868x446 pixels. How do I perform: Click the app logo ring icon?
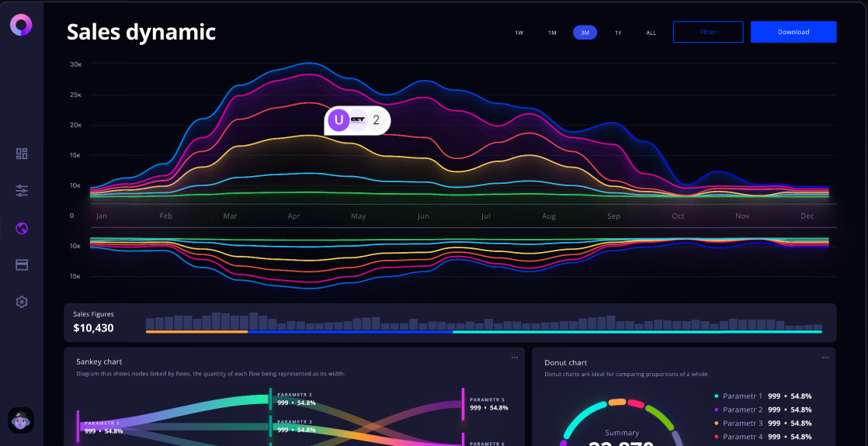pyautogui.click(x=21, y=25)
